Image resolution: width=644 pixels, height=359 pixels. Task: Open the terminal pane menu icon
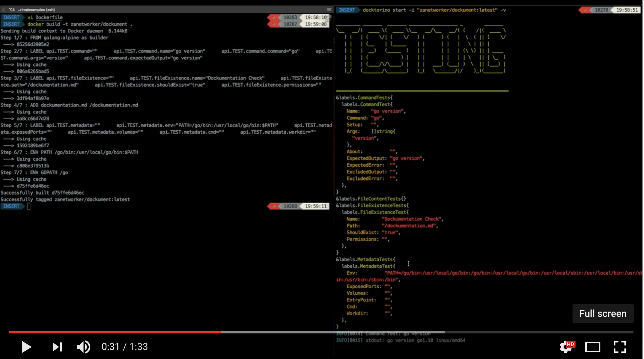pos(329,10)
